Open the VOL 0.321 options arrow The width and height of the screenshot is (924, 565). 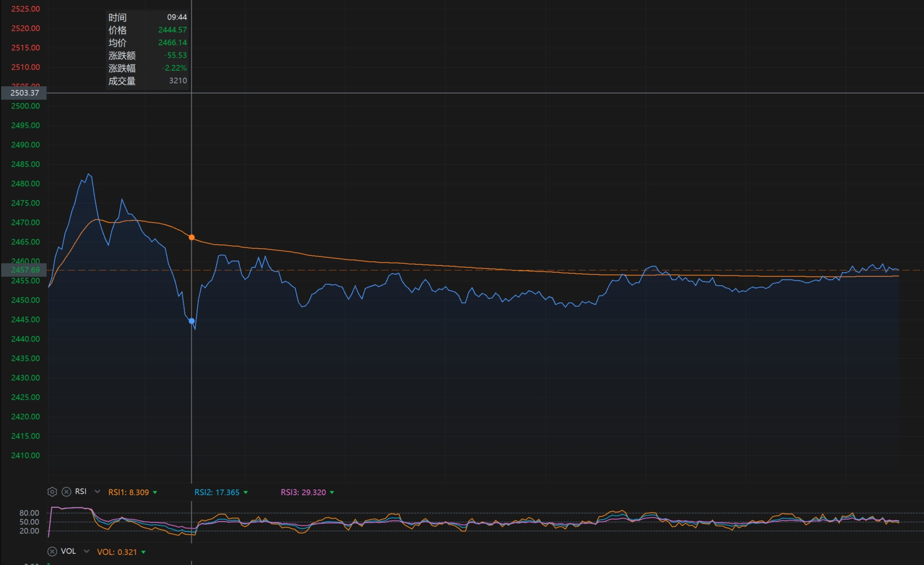pyautogui.click(x=143, y=553)
